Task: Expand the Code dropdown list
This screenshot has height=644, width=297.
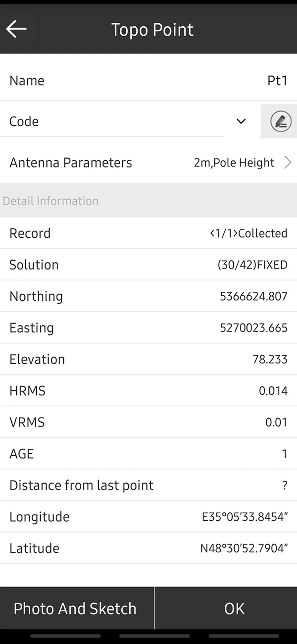Action: 241,121
